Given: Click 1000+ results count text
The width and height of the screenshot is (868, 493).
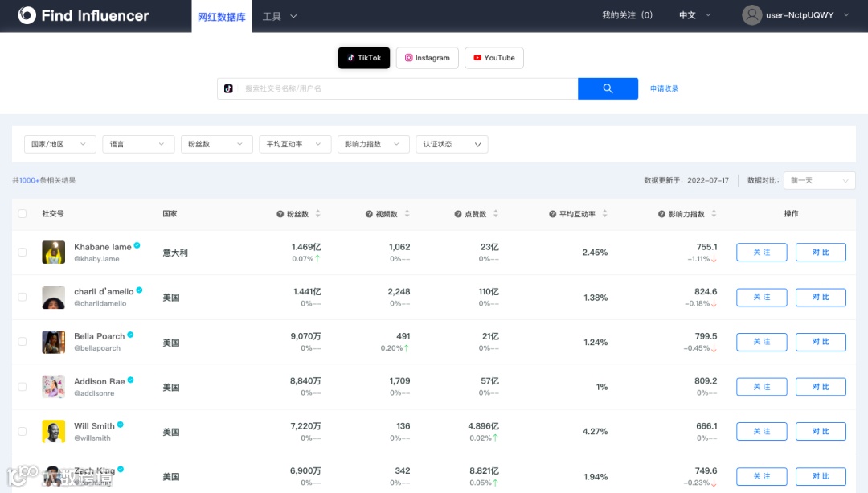Looking at the screenshot, I should pyautogui.click(x=30, y=181).
